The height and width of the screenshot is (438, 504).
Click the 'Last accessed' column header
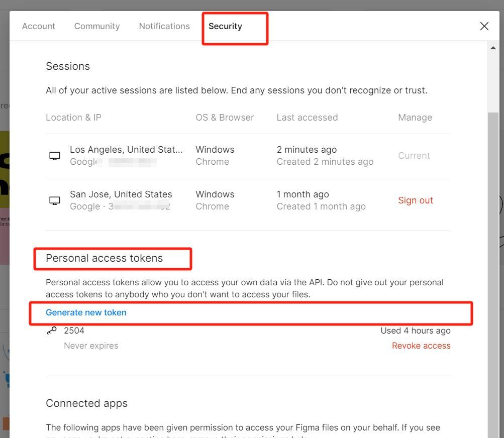pyautogui.click(x=307, y=118)
